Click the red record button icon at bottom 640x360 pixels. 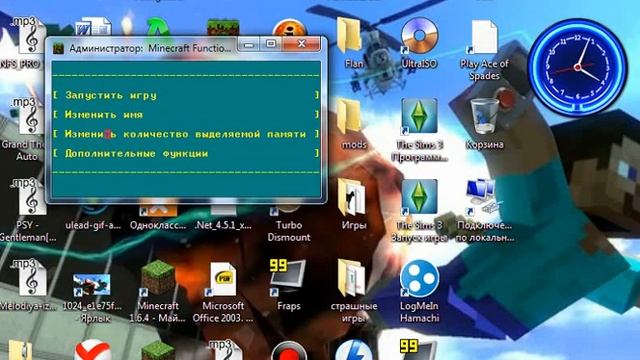click(x=289, y=351)
